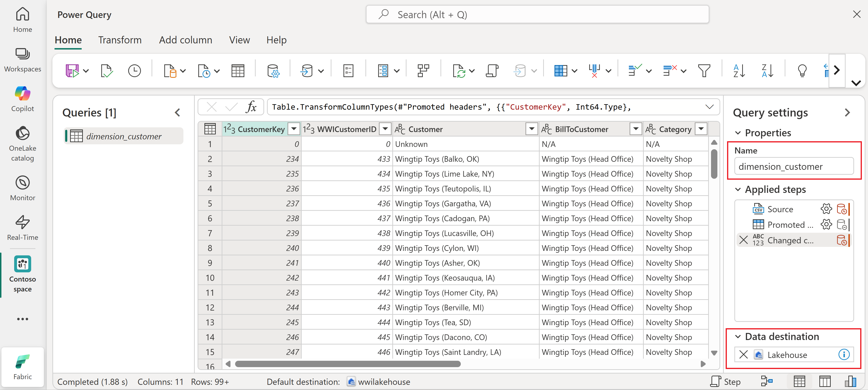Click the Filter funnel icon
This screenshot has height=390, width=868.
coord(704,71)
